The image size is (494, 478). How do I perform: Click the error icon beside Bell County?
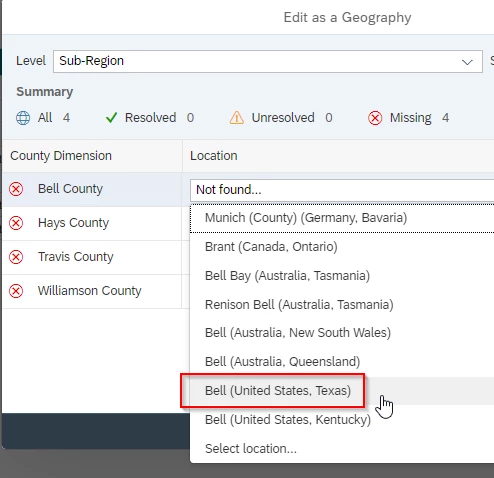click(16, 189)
